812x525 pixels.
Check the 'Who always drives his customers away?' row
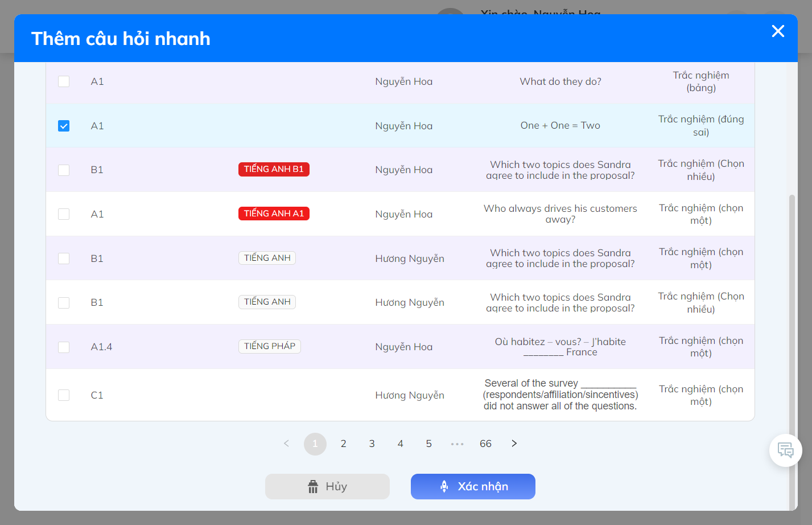tap(64, 214)
